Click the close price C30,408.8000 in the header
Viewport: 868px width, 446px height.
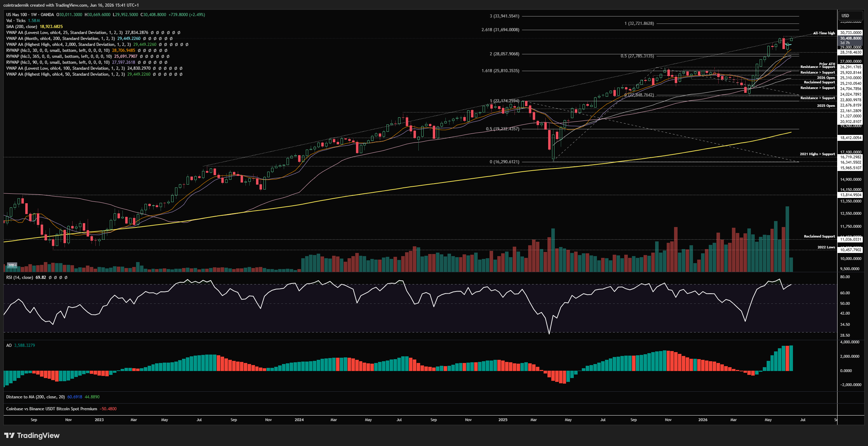click(153, 15)
